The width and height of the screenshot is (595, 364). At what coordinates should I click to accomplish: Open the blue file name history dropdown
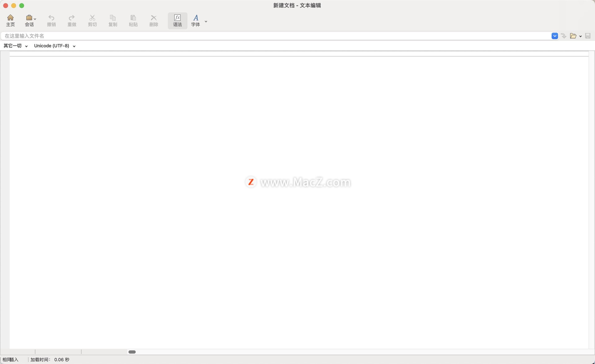click(x=555, y=36)
